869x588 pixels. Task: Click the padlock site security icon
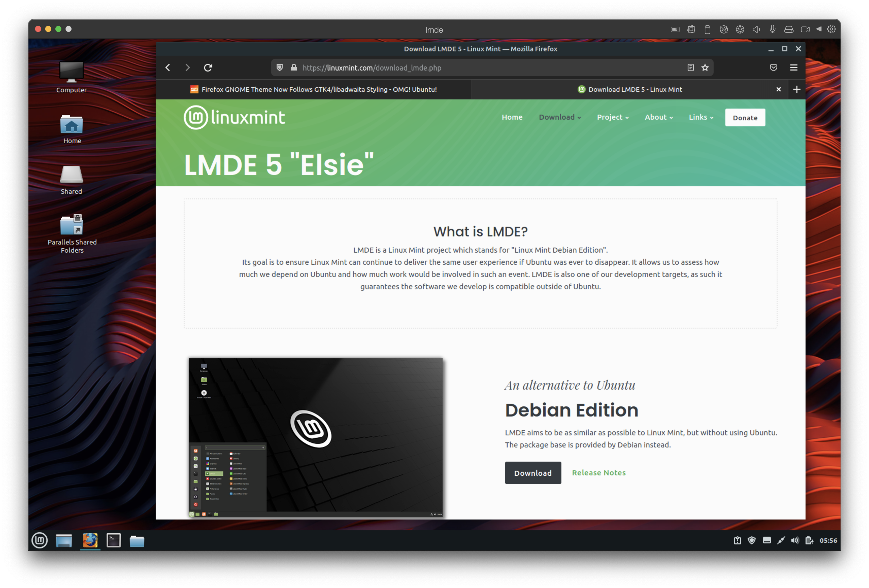tap(294, 68)
